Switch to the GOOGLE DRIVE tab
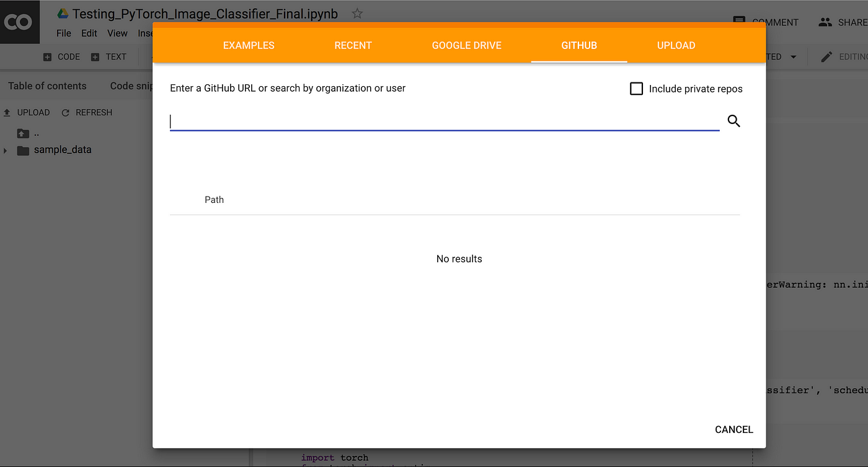Screen dimensions: 868x467 click(x=467, y=45)
